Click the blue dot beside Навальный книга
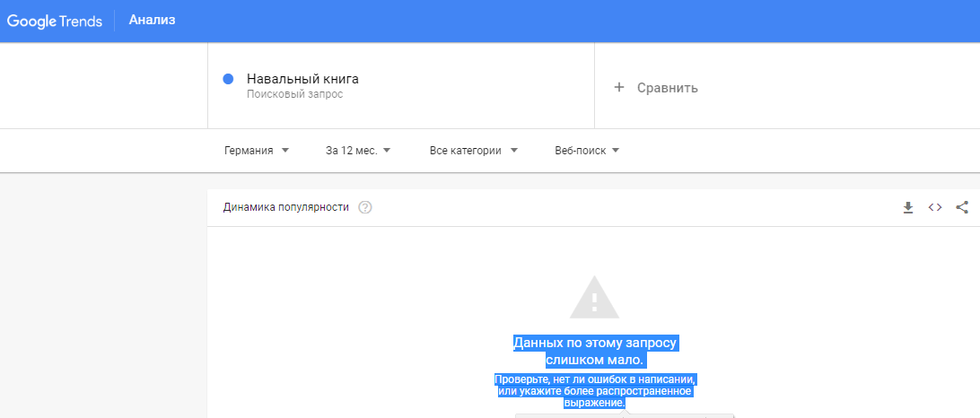Screen dimensions: 980x418 228,79
